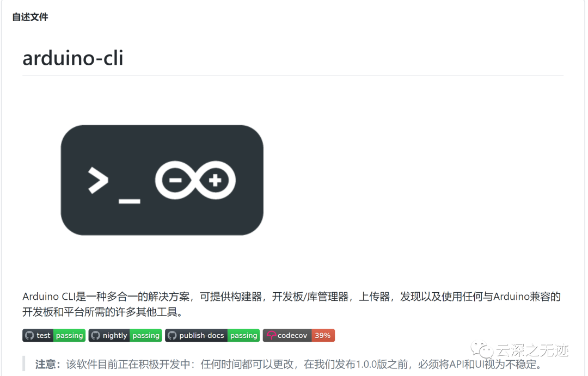Click the grey blockquote bar beside 注意
The height and width of the screenshot is (376, 588).
pos(24,363)
